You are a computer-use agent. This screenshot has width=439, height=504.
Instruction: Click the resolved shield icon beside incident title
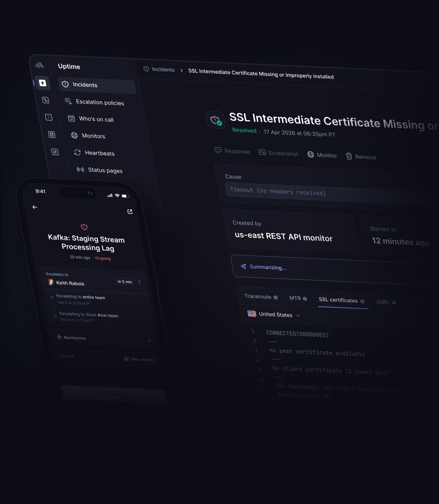coord(216,120)
